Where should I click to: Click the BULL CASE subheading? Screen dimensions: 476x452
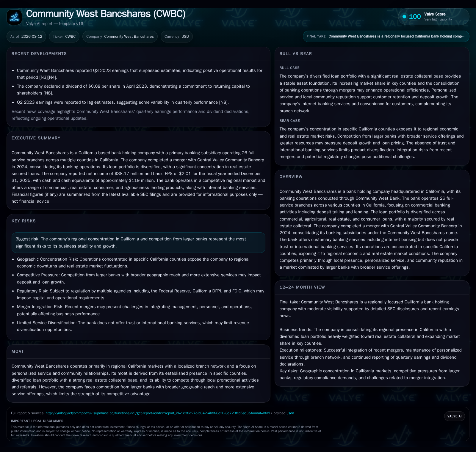tap(289, 68)
